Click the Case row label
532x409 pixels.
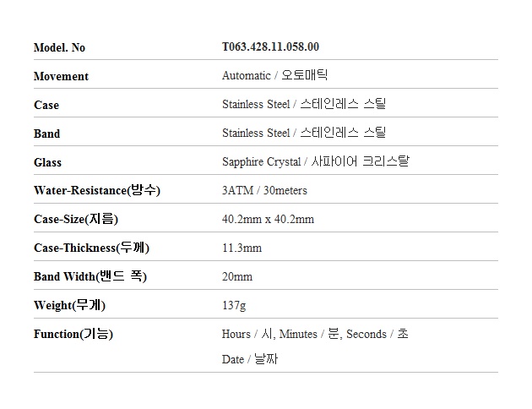point(46,105)
